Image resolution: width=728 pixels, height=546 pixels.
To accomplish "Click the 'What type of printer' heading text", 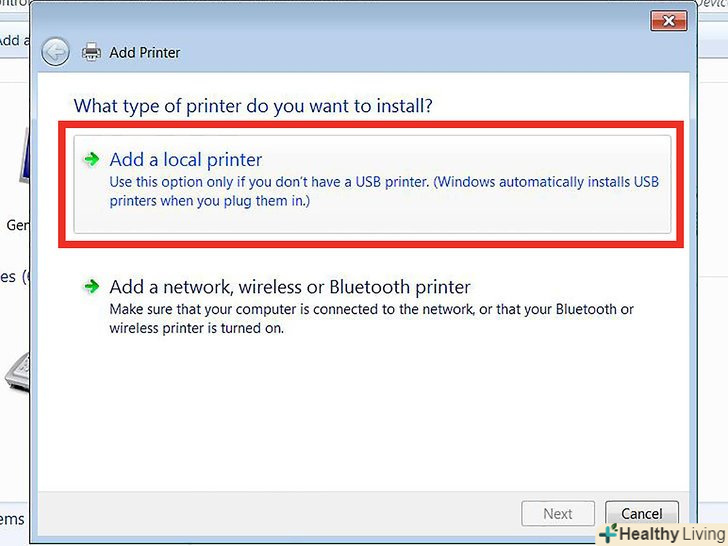I will 259,105.
